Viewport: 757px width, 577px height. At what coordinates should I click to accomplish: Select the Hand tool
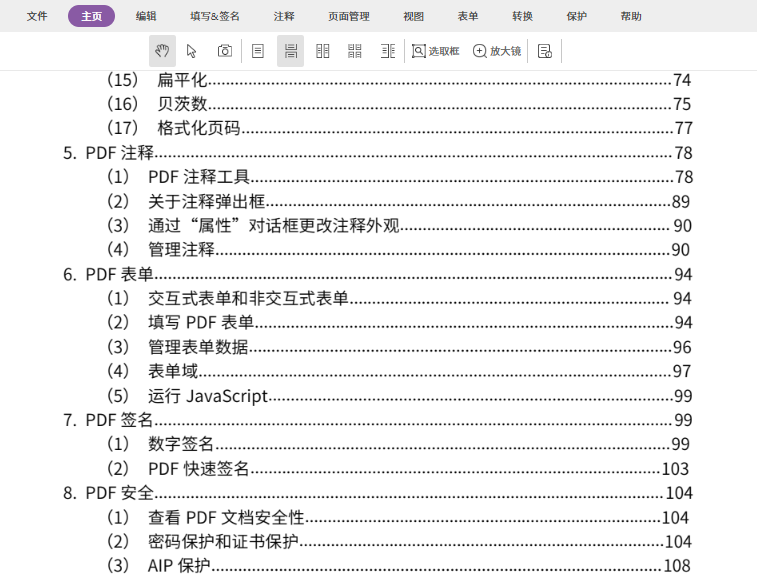click(162, 51)
